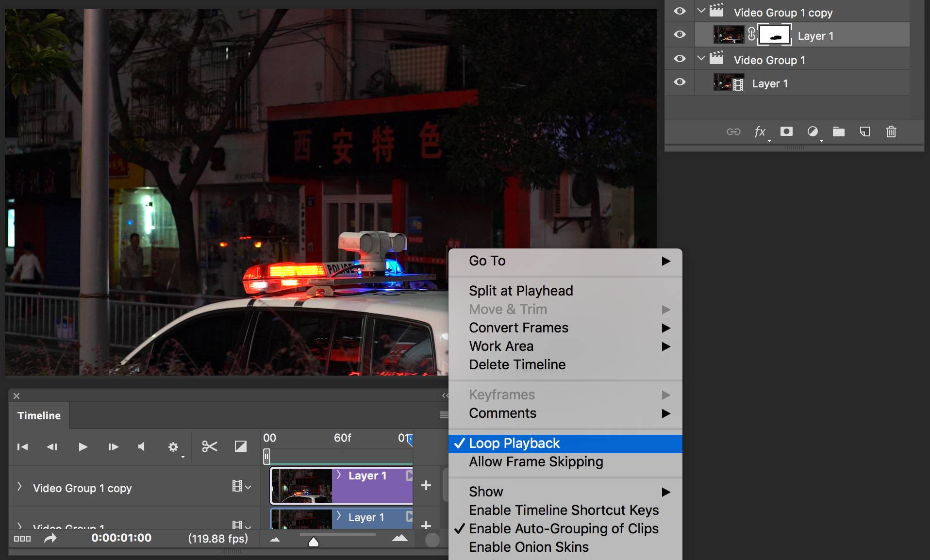The height and width of the screenshot is (560, 930).
Task: Open the Timeline panel flyout menu
Action: (444, 415)
